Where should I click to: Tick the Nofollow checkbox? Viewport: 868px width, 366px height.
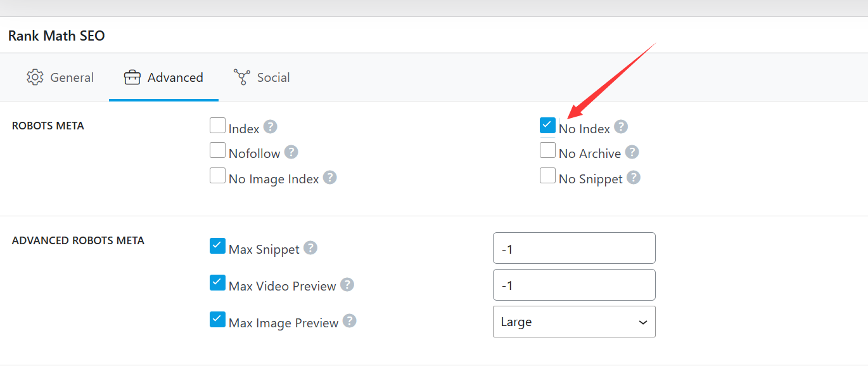click(218, 151)
